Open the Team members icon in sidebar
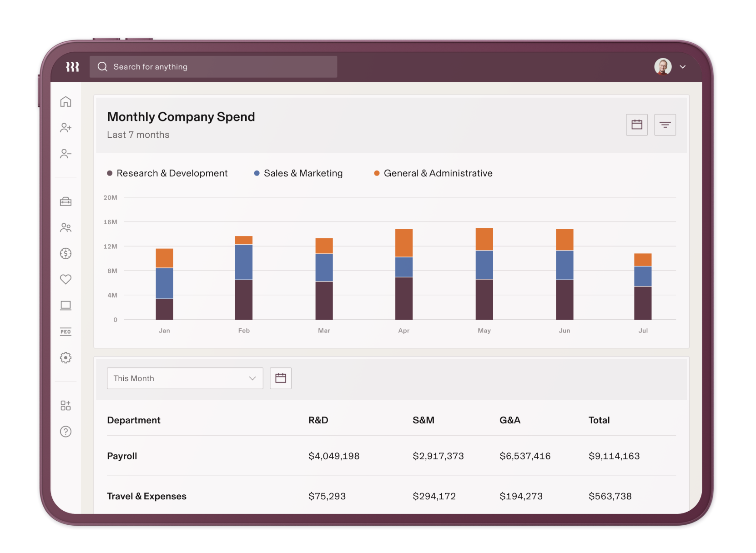 [66, 227]
